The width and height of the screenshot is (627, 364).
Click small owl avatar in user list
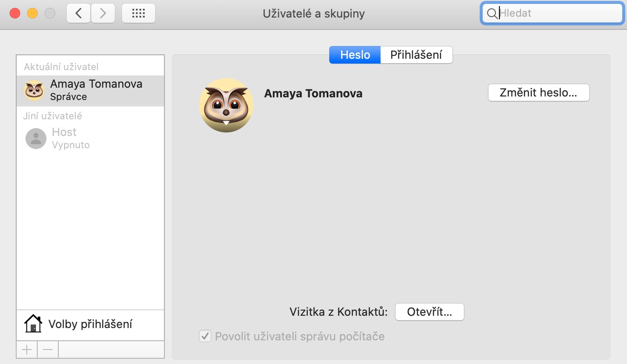point(34,90)
